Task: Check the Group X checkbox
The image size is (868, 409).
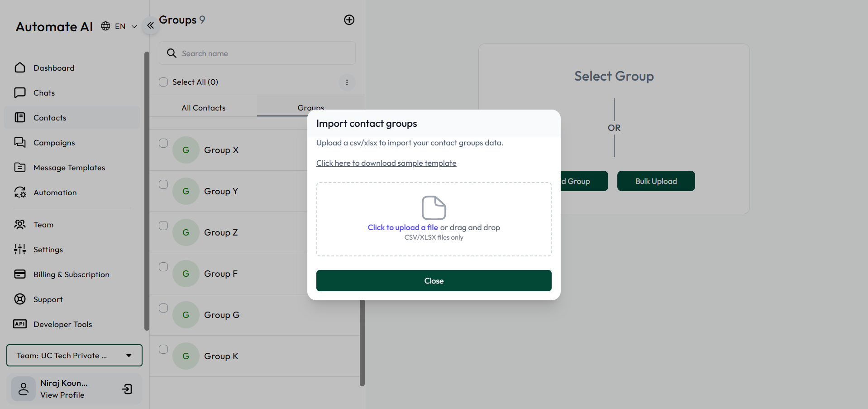Action: pyautogui.click(x=163, y=143)
